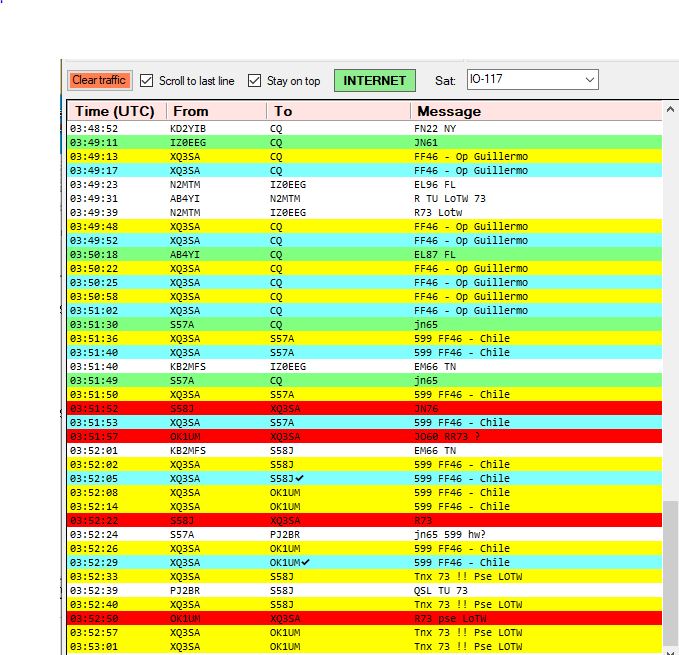679x655 pixels.
Task: Click the Clear traffic button
Action: 100,80
